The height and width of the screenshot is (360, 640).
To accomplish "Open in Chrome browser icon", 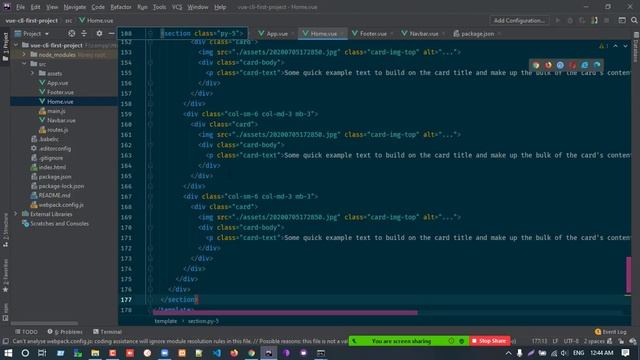I will [536, 65].
